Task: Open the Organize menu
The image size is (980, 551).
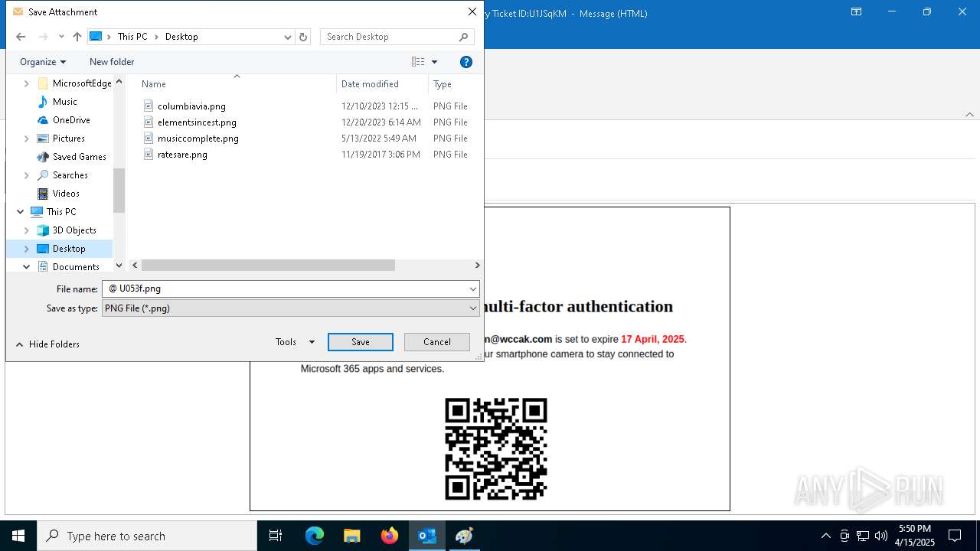Action: (43, 62)
